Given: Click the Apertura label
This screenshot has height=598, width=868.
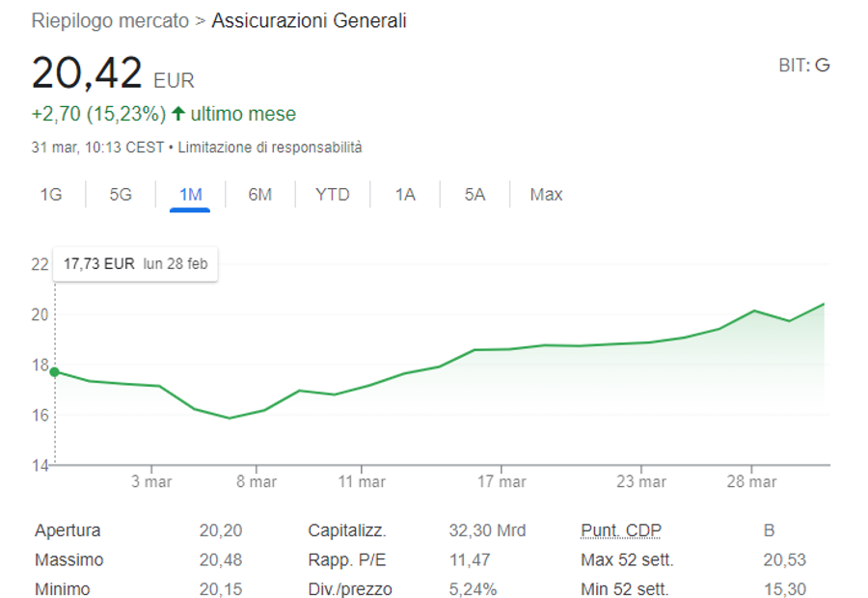Looking at the screenshot, I should 68,530.
